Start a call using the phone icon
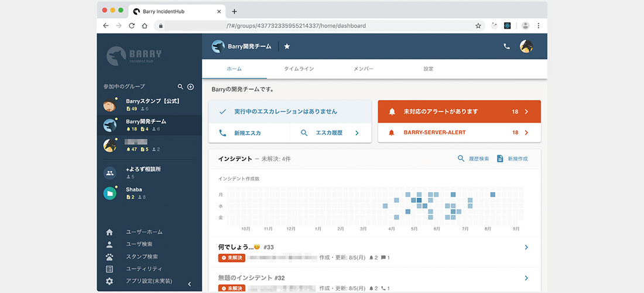Image resolution: width=644 pixels, height=293 pixels. [506, 46]
